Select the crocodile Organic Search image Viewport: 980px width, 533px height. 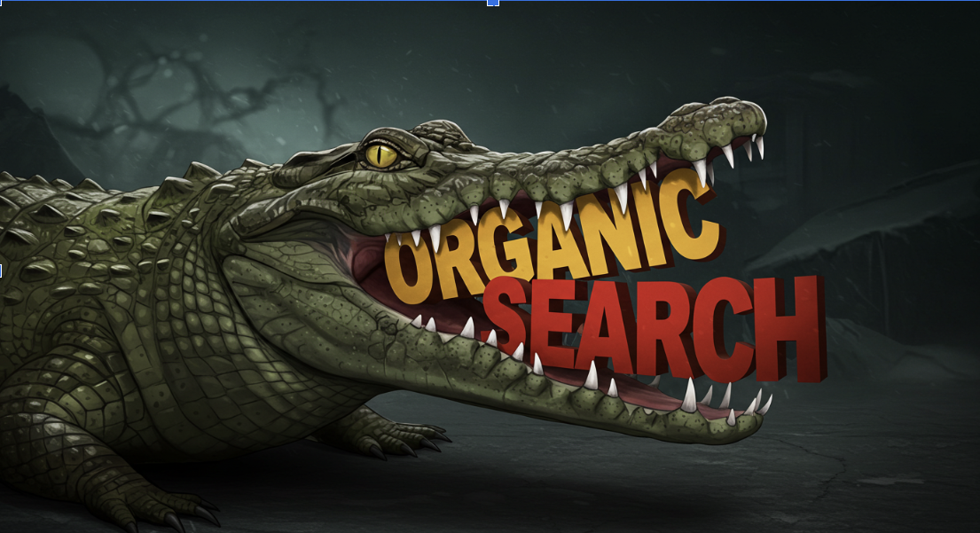point(490,268)
